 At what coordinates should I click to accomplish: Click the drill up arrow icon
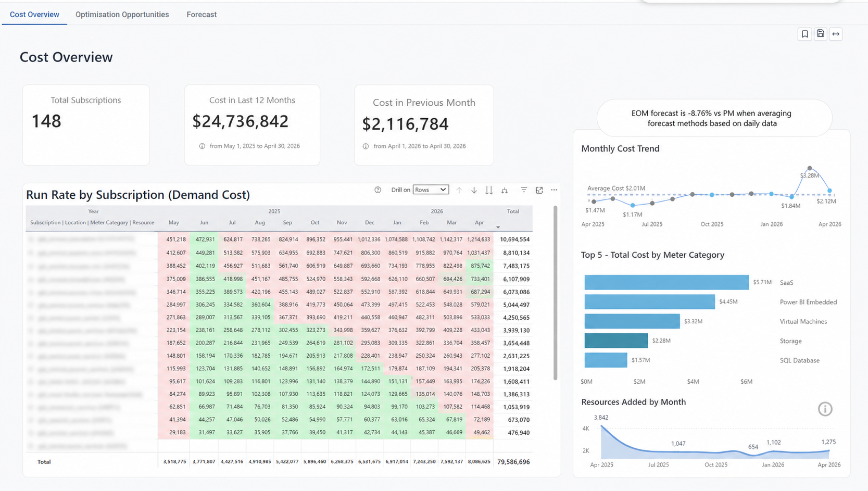pos(459,190)
